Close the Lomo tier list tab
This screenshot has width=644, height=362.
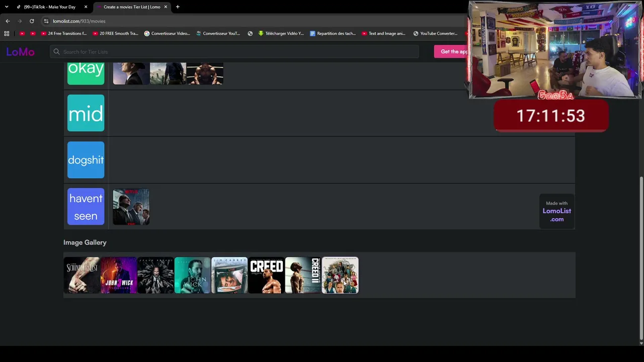(166, 7)
